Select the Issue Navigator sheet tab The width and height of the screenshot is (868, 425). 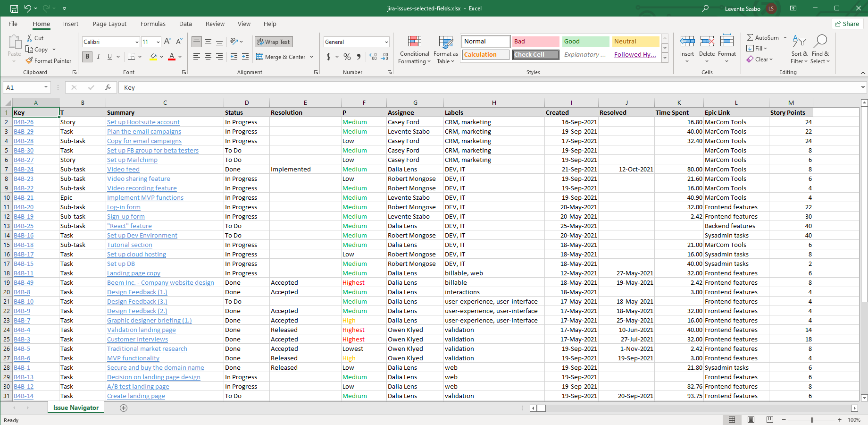[75, 407]
